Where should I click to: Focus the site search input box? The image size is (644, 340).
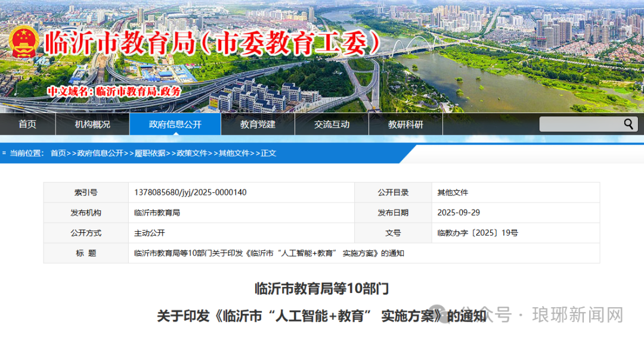point(580,124)
